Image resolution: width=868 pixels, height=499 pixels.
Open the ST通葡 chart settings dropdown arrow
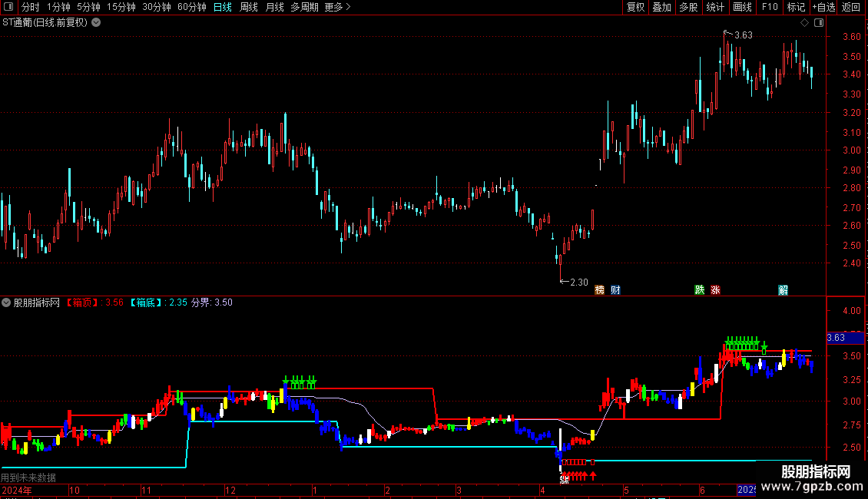(x=96, y=23)
